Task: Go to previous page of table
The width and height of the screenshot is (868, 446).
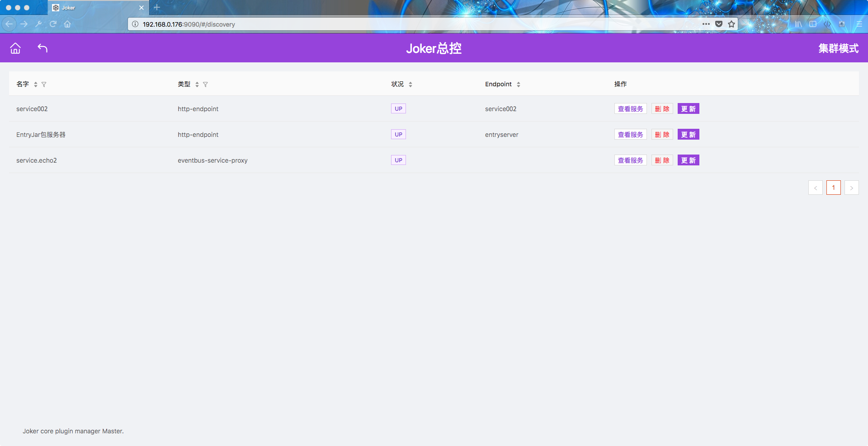Action: click(815, 188)
